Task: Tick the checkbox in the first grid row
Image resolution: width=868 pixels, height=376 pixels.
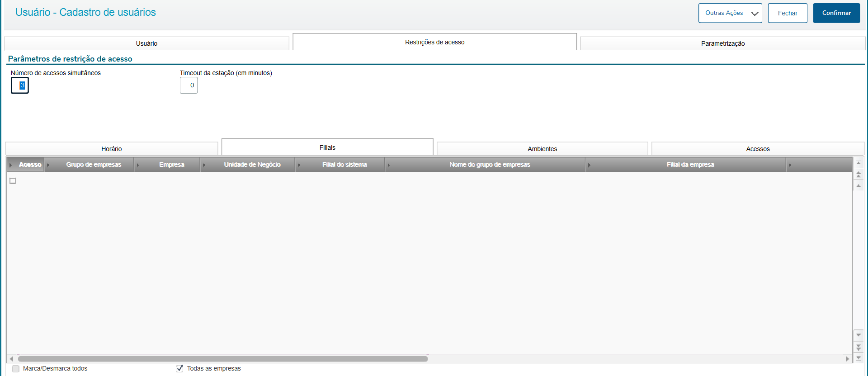Action: [13, 181]
